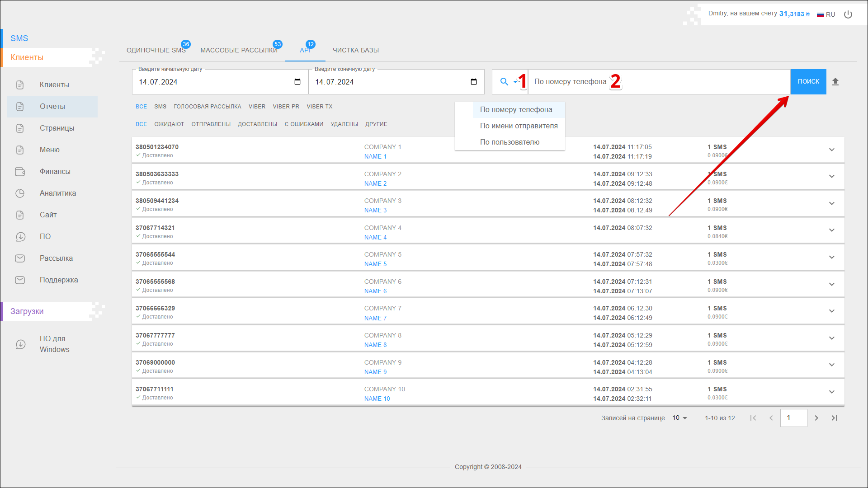Click the Аналитика sidebar icon

20,193
